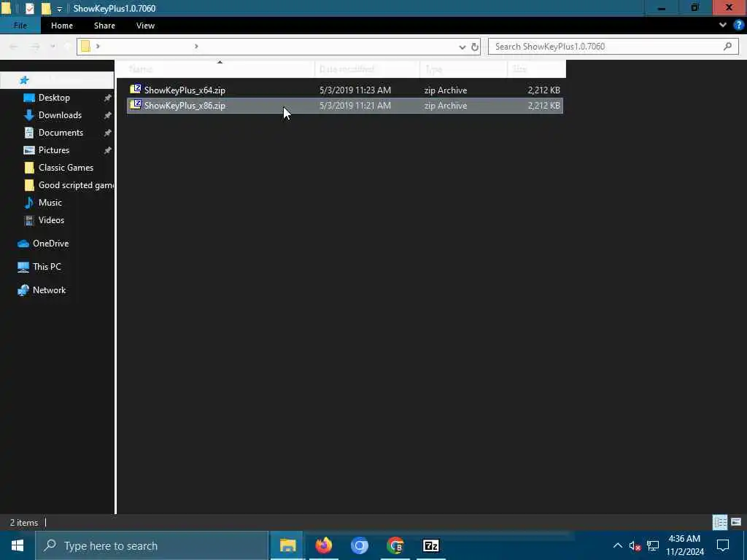Viewport: 747px width, 560px height.
Task: Open address bar history dropdown
Action: (x=462, y=47)
